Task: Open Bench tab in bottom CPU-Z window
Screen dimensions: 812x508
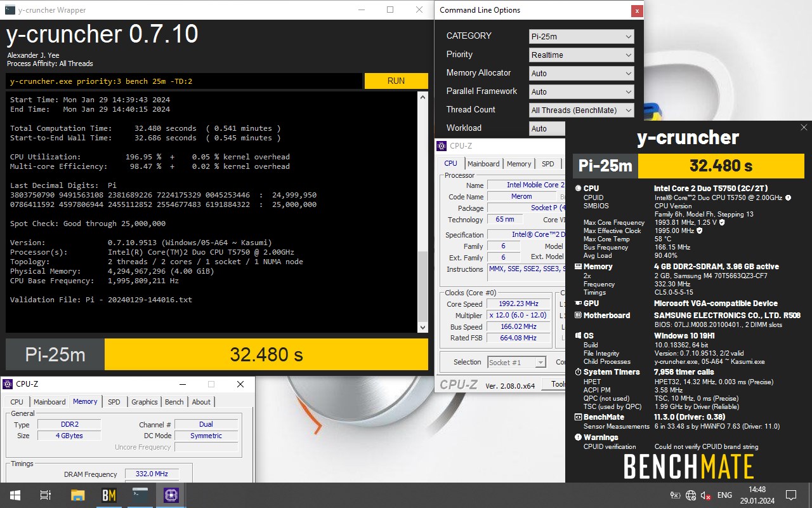Action: pos(174,402)
